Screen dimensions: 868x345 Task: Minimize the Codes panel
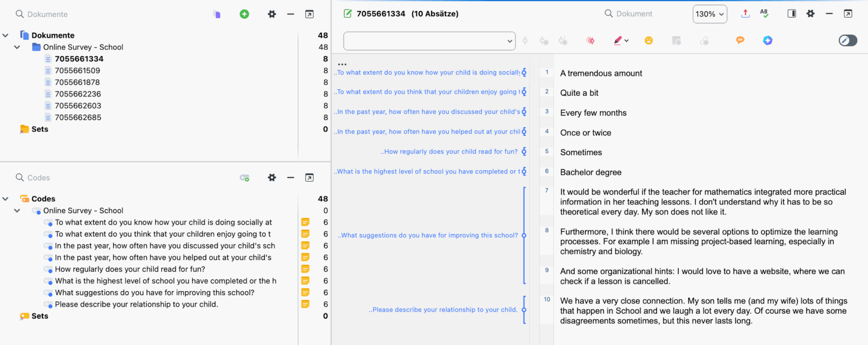click(x=291, y=177)
